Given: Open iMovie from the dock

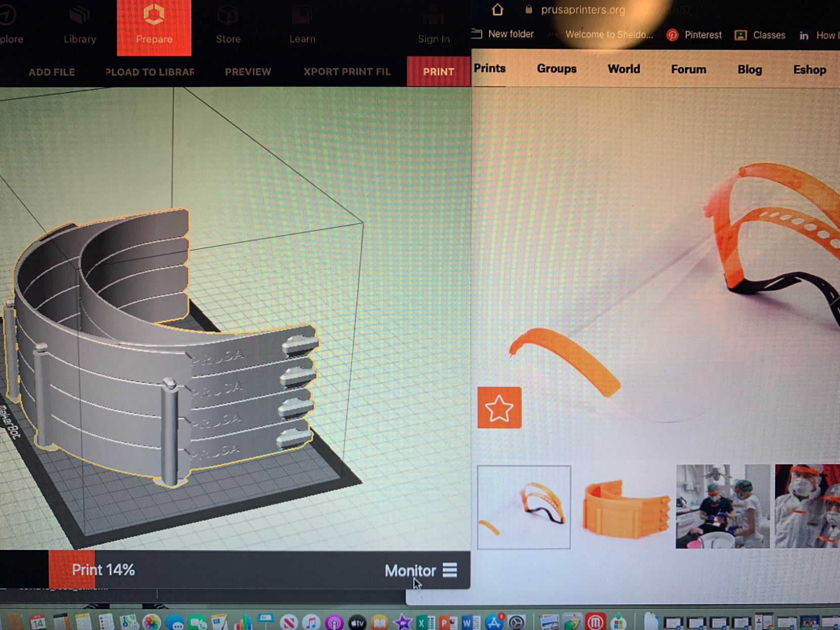Looking at the screenshot, I should tap(402, 622).
